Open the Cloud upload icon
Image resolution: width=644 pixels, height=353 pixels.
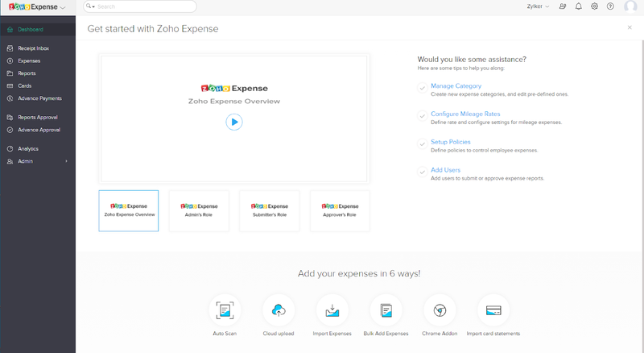point(279,310)
